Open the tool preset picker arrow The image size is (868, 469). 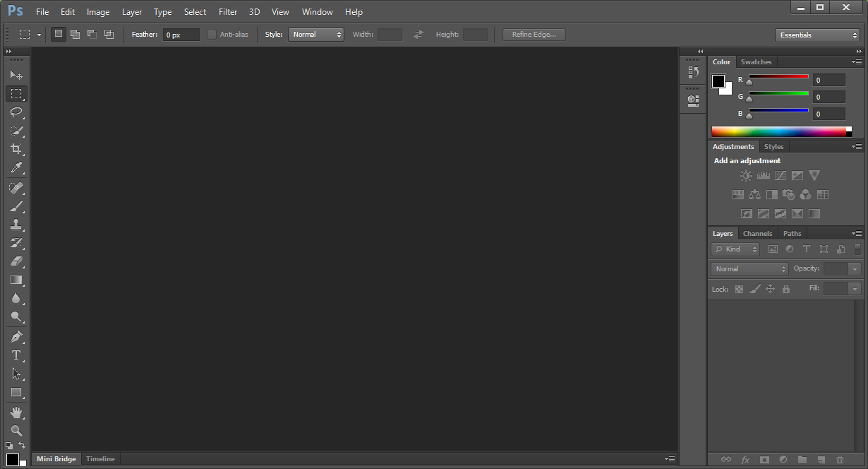[40, 35]
